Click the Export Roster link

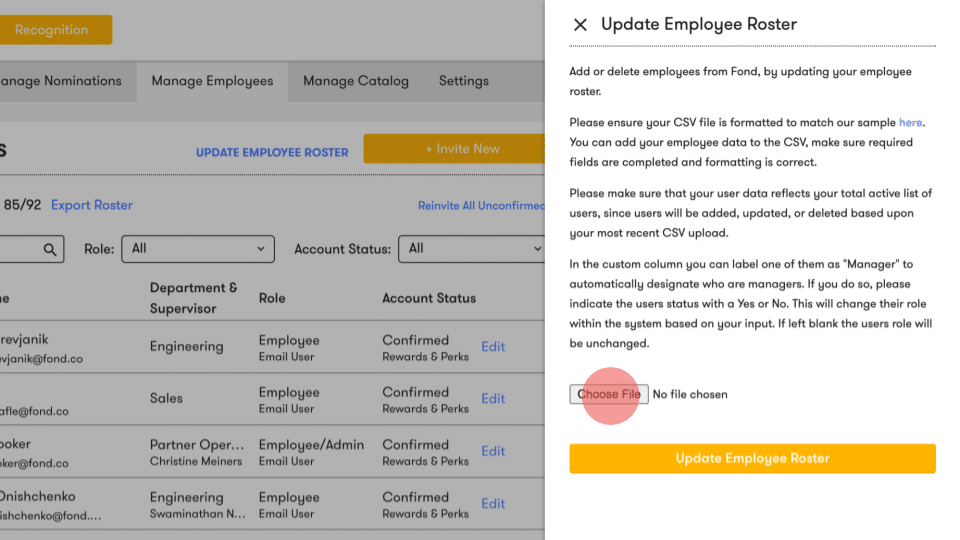pos(92,205)
